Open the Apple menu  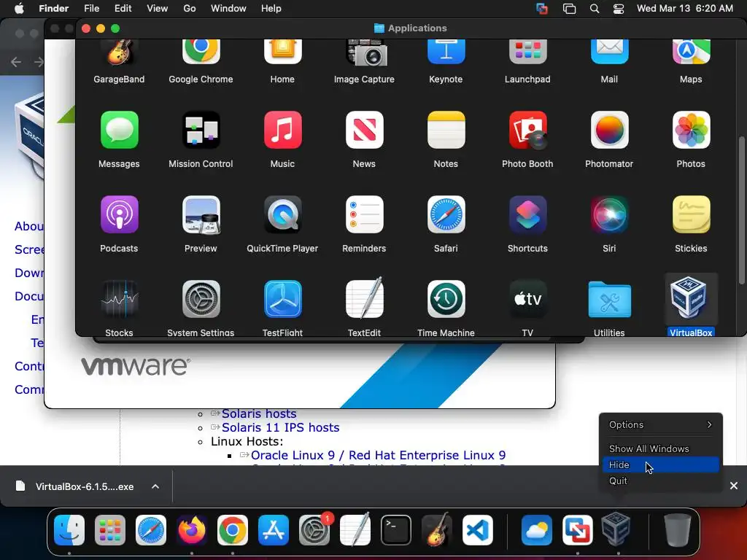click(19, 9)
